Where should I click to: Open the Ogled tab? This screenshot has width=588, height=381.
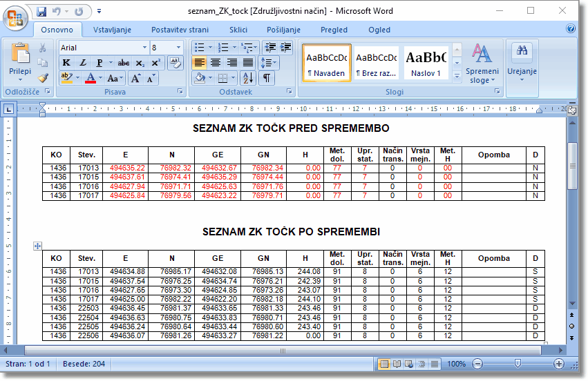pos(379,30)
